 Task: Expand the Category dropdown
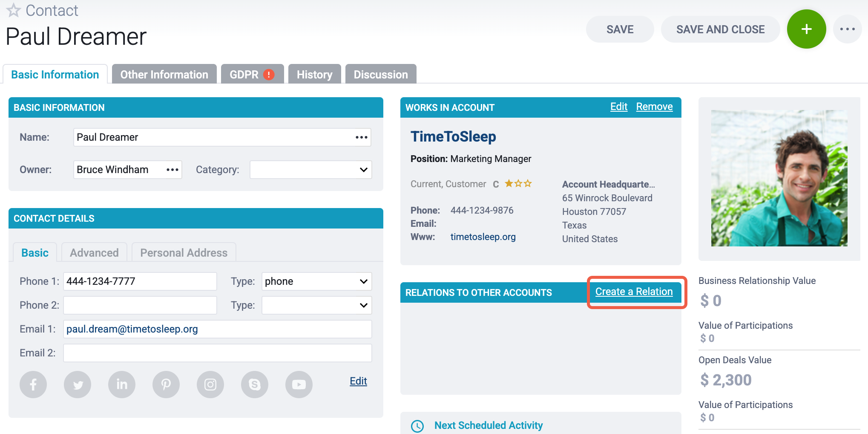point(311,170)
